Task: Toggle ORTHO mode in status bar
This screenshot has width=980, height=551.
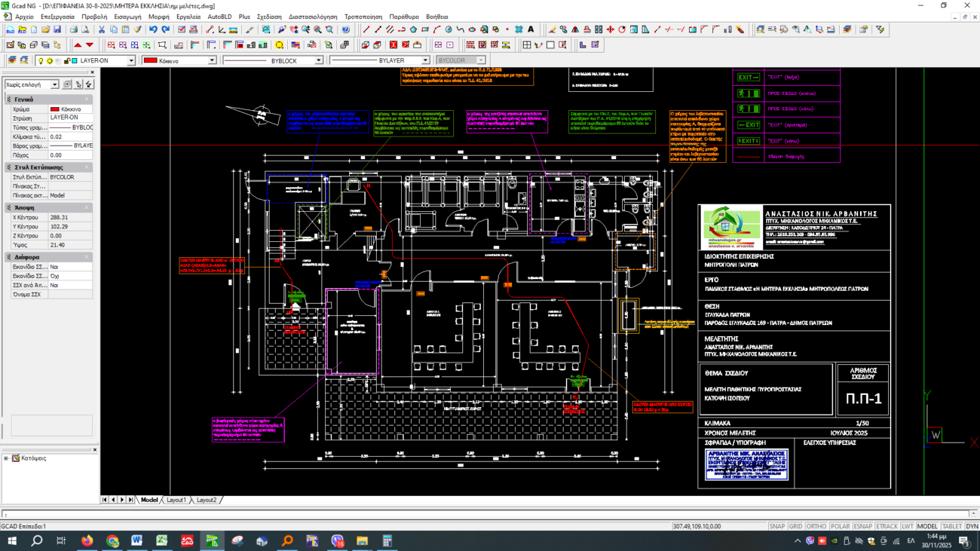Action: tap(816, 527)
